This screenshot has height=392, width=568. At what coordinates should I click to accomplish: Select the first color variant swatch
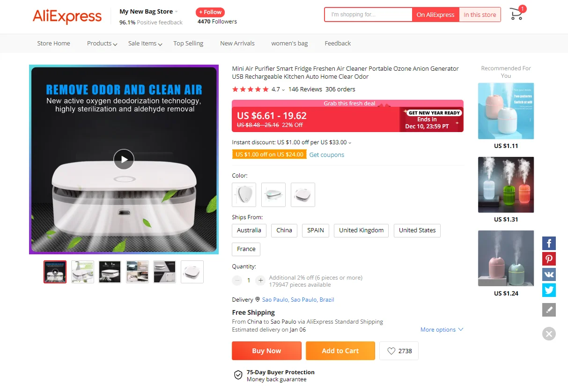pos(244,195)
